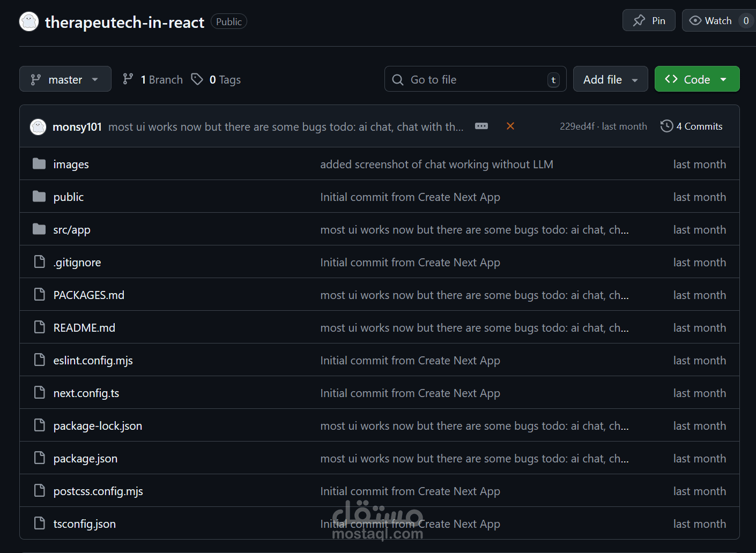
Task: Click the README.md file icon
Action: pos(39,327)
